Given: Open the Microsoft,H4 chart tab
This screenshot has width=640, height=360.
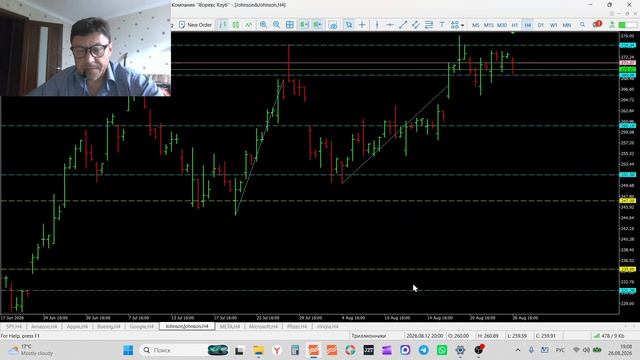Looking at the screenshot, I should [x=263, y=327].
